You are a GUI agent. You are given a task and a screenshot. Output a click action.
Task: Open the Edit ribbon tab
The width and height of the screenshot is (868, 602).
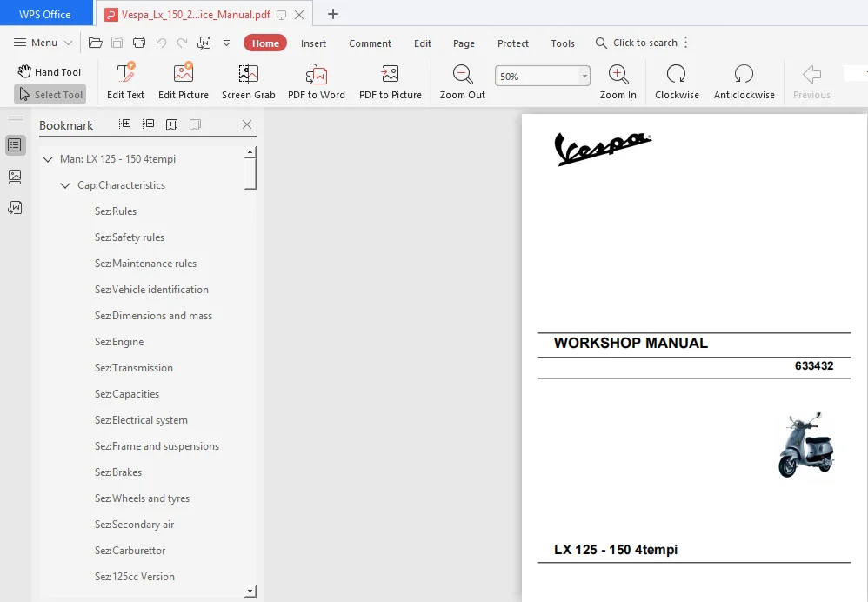423,43
